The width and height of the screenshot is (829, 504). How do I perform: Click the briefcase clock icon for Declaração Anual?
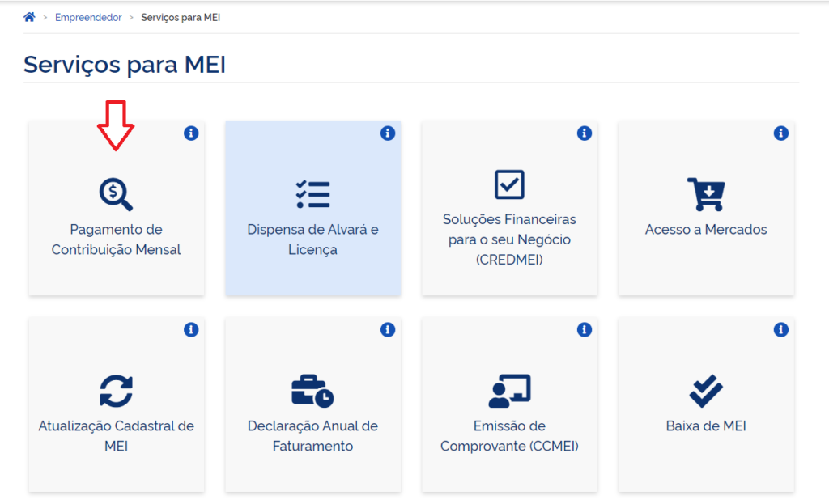312,391
